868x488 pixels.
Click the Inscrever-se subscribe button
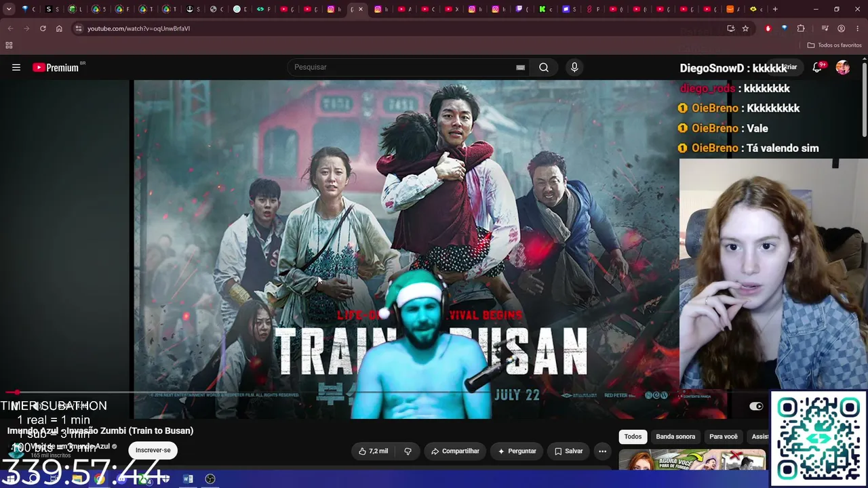[x=153, y=450]
